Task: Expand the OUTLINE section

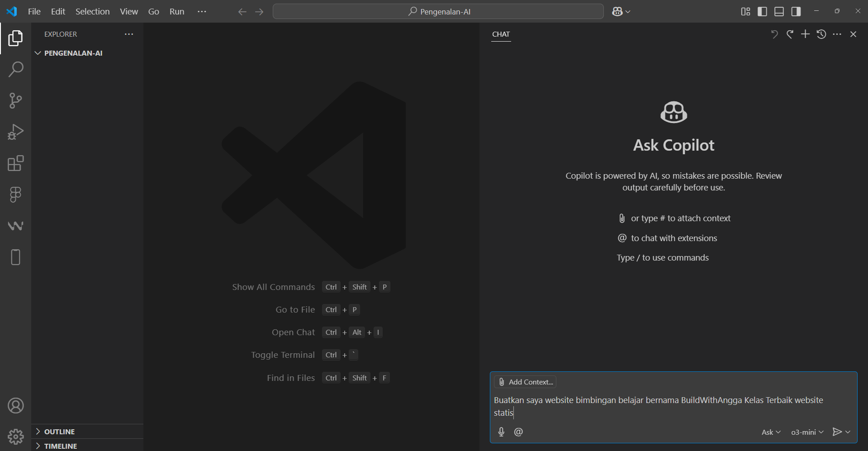Action: [87, 432]
